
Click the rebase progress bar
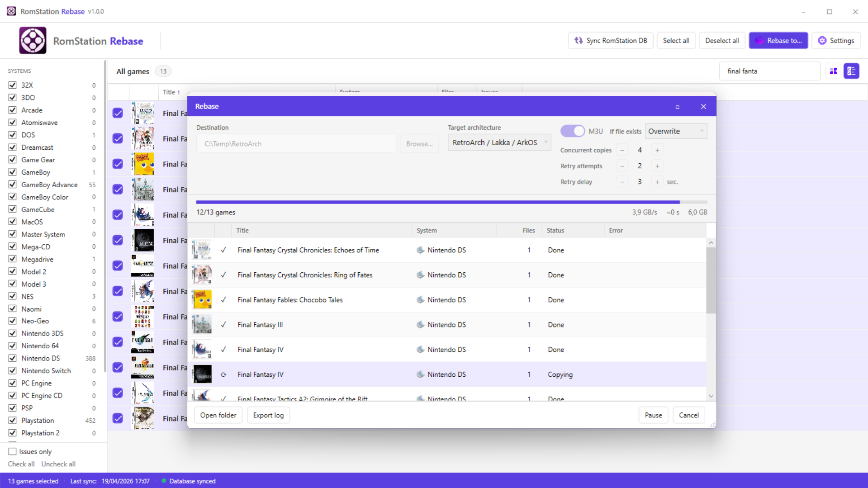click(x=451, y=202)
